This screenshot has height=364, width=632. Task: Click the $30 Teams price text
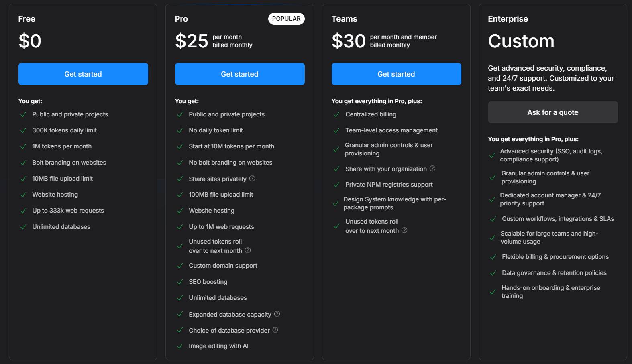pos(347,41)
